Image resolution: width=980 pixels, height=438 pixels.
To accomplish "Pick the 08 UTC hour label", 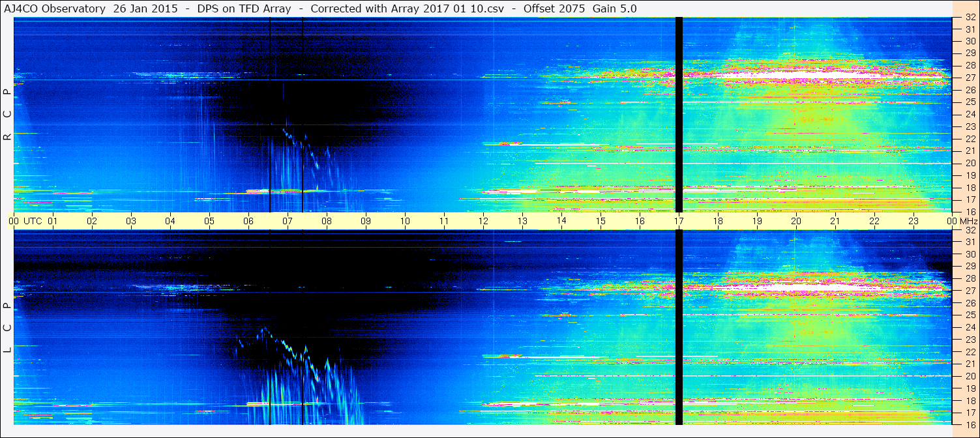I will pos(327,221).
